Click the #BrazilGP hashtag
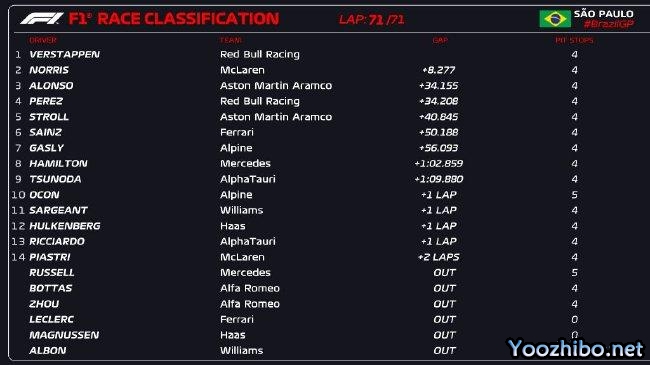The image size is (650, 365). pyautogui.click(x=609, y=24)
